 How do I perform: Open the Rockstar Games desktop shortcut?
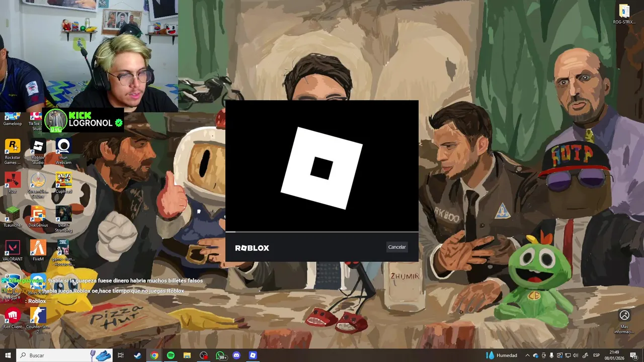click(13, 152)
